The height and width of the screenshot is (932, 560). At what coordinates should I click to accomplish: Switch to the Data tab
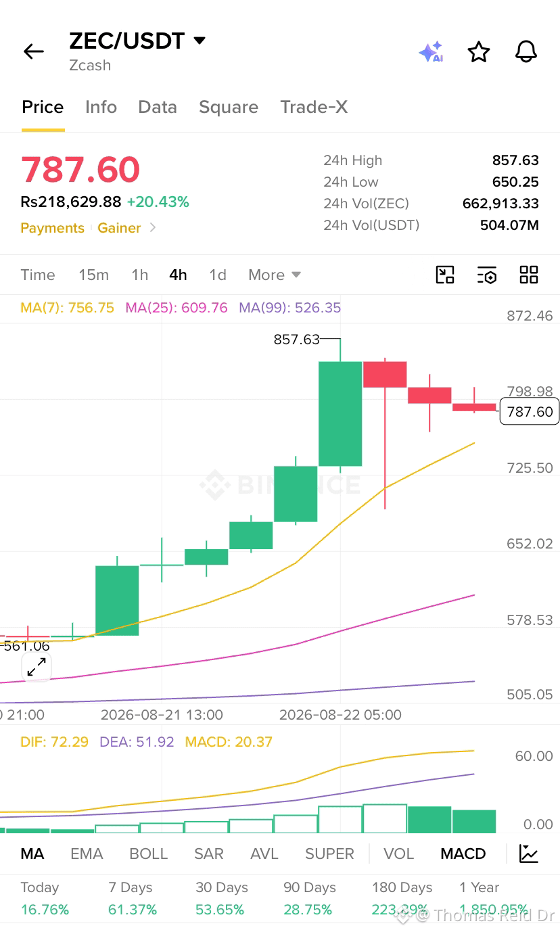tap(158, 107)
